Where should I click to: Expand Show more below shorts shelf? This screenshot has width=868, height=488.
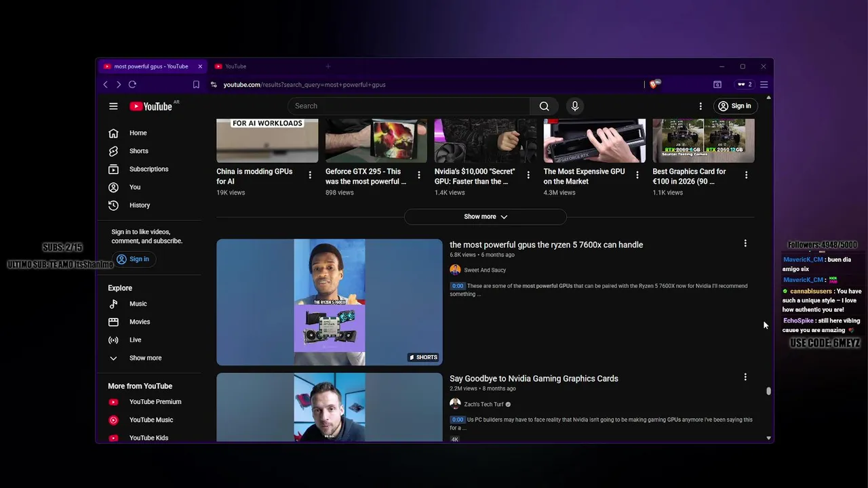point(486,217)
